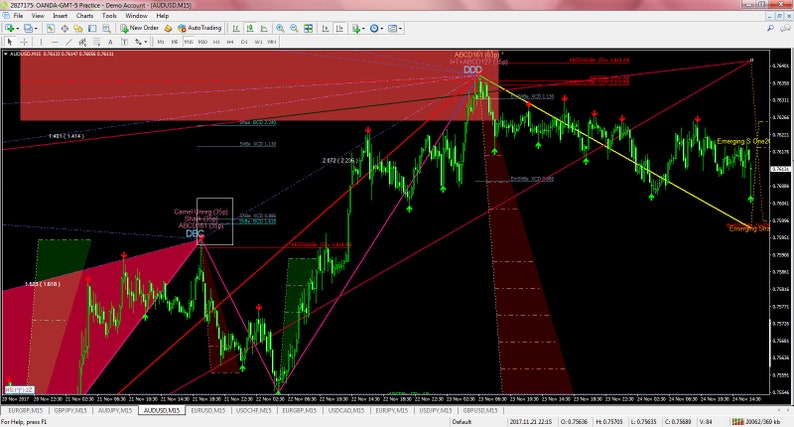Click the indicators list green plus icon
Screen dimensions: 794x427
356,28
